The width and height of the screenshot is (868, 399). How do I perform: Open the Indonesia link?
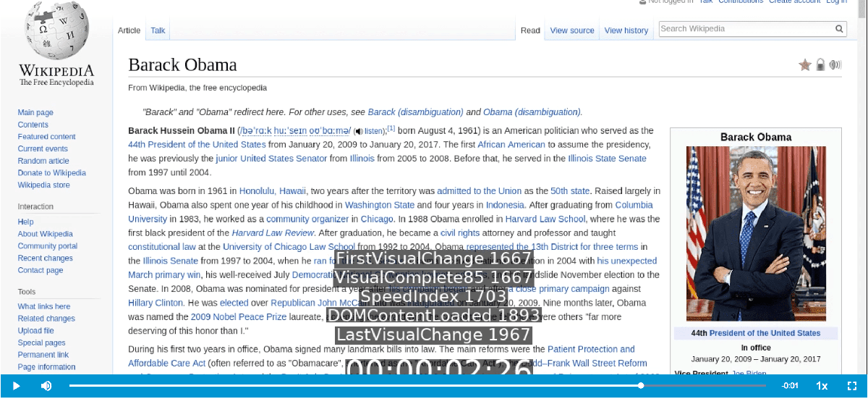505,205
